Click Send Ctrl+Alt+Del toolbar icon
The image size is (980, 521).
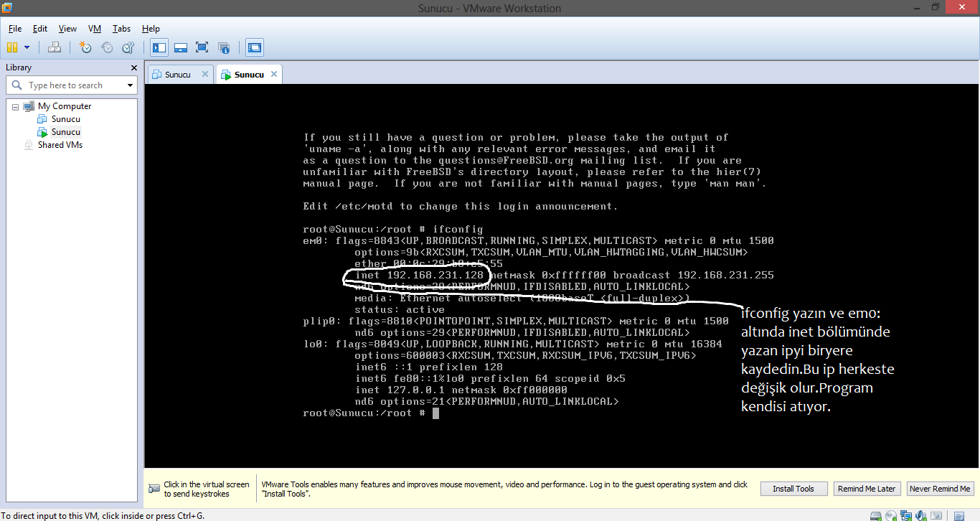pos(54,47)
